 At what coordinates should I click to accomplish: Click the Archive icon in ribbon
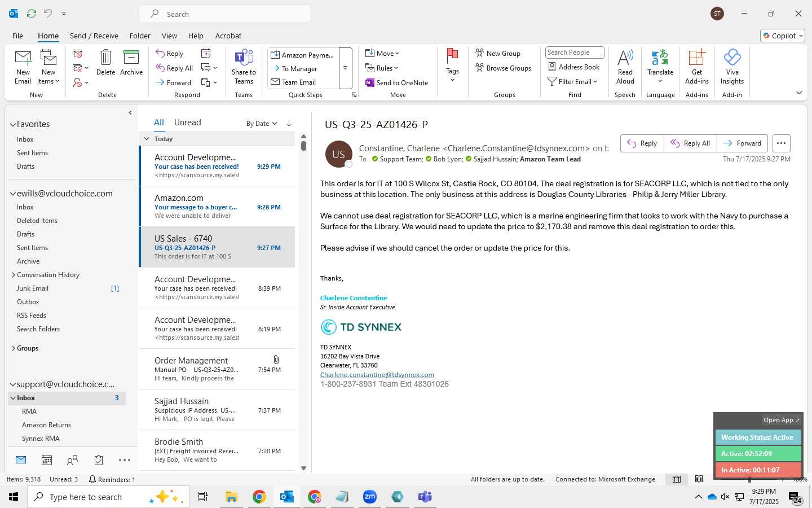(131, 58)
